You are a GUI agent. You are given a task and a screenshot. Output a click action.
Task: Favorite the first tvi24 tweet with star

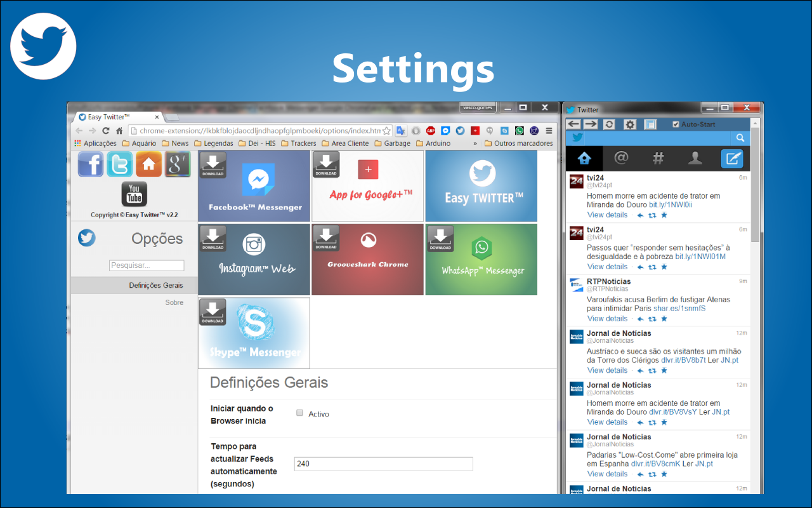664,215
